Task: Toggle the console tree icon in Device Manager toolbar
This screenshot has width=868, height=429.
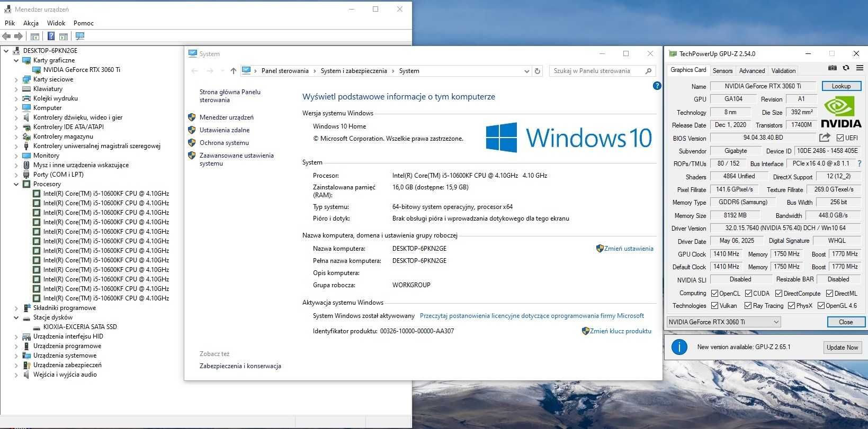Action: [35, 36]
